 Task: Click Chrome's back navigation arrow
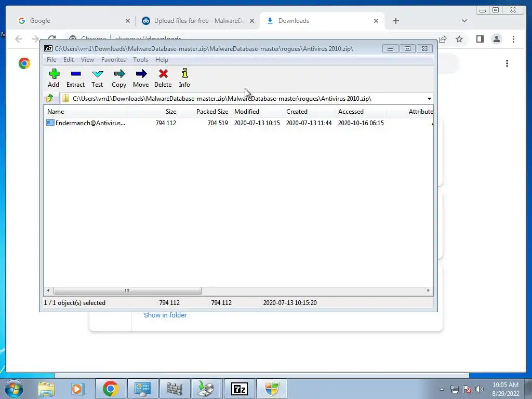[19, 39]
